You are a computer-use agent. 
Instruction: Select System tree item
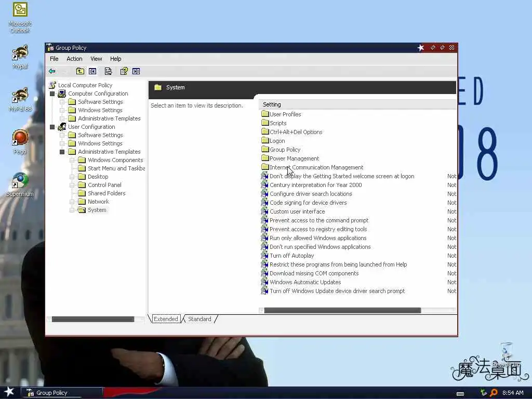click(92, 210)
